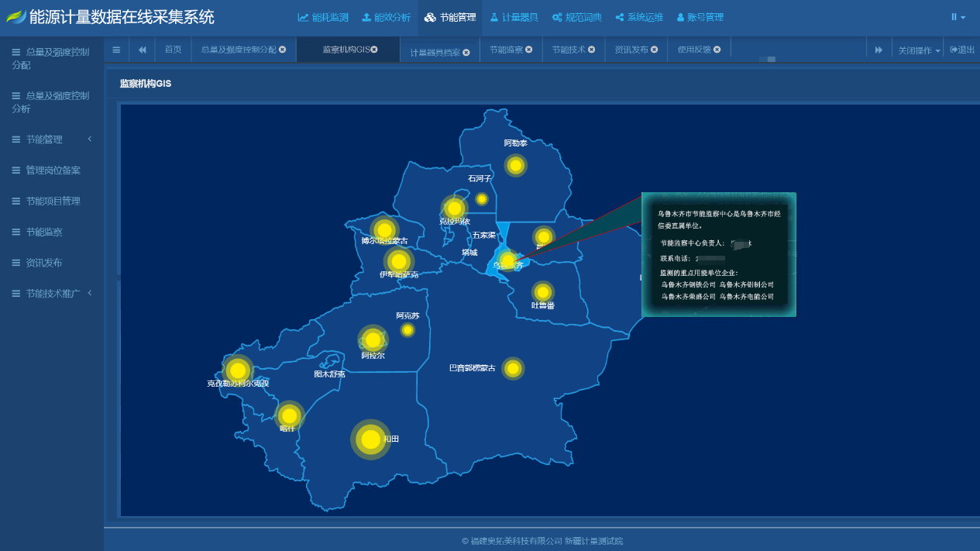This screenshot has height=551, width=980.
Task: Click the 和田 yellow map marker
Action: pos(371,439)
